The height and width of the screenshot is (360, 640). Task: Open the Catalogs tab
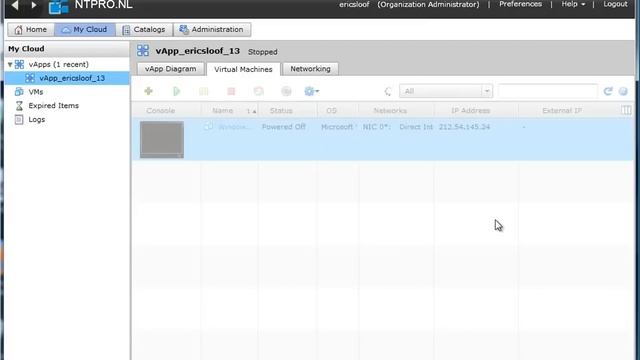click(144, 29)
